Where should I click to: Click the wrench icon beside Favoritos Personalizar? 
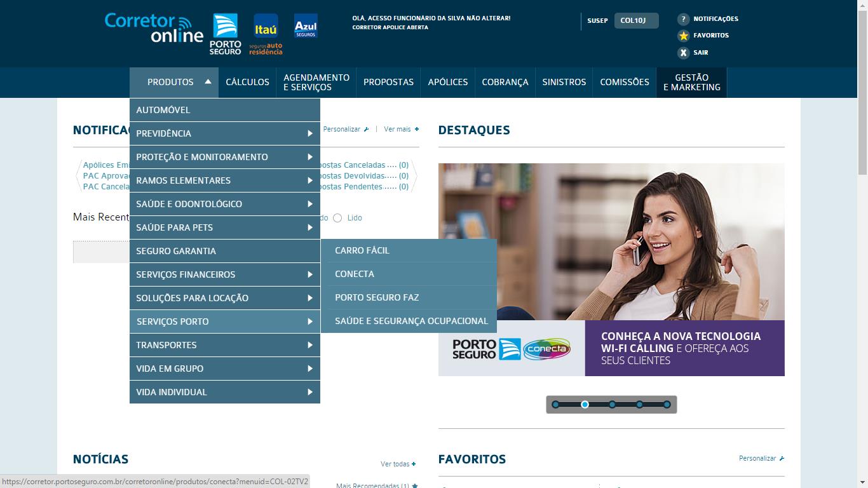(x=782, y=458)
